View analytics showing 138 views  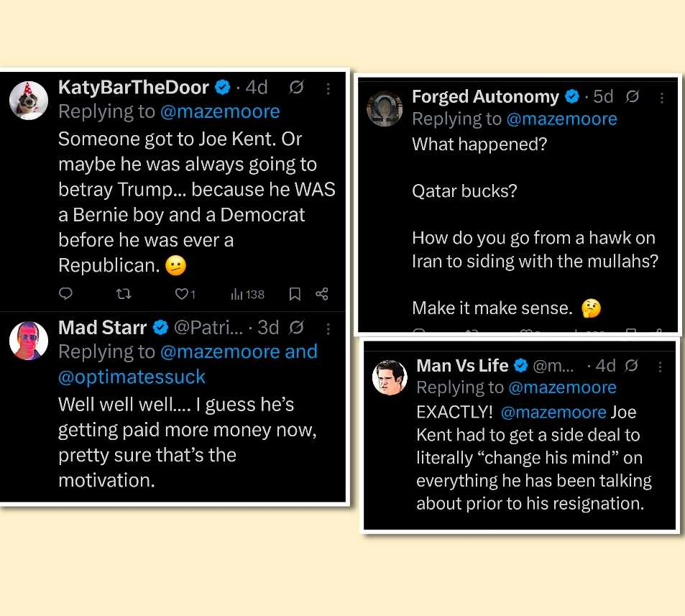(x=247, y=294)
